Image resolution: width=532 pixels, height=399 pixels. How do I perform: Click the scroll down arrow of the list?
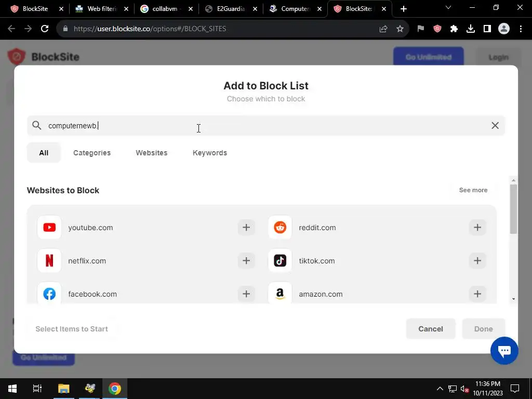pyautogui.click(x=513, y=299)
